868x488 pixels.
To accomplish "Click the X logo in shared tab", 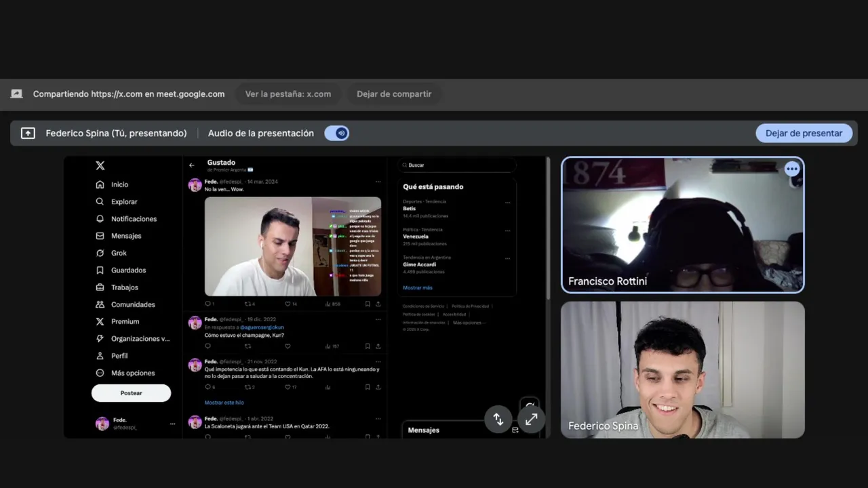I will pyautogui.click(x=100, y=165).
